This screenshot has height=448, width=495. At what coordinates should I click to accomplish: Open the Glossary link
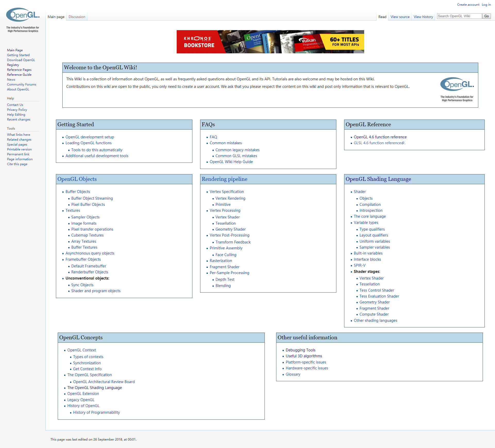tap(293, 374)
